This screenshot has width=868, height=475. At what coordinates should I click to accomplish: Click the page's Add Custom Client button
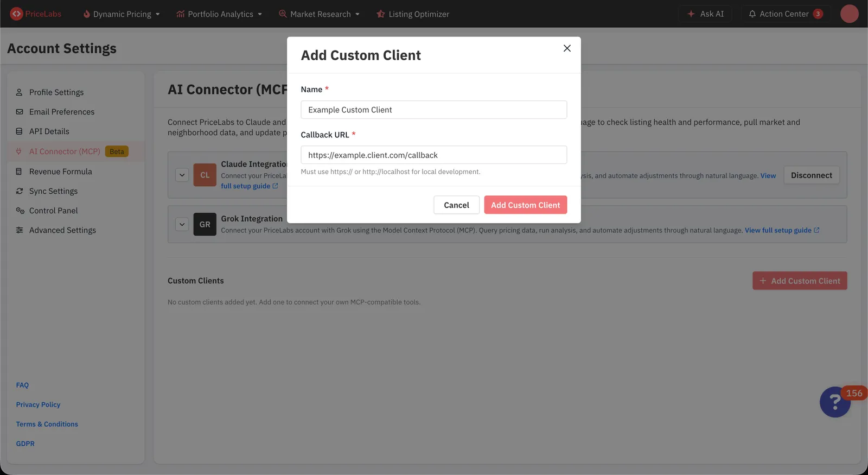click(x=800, y=281)
